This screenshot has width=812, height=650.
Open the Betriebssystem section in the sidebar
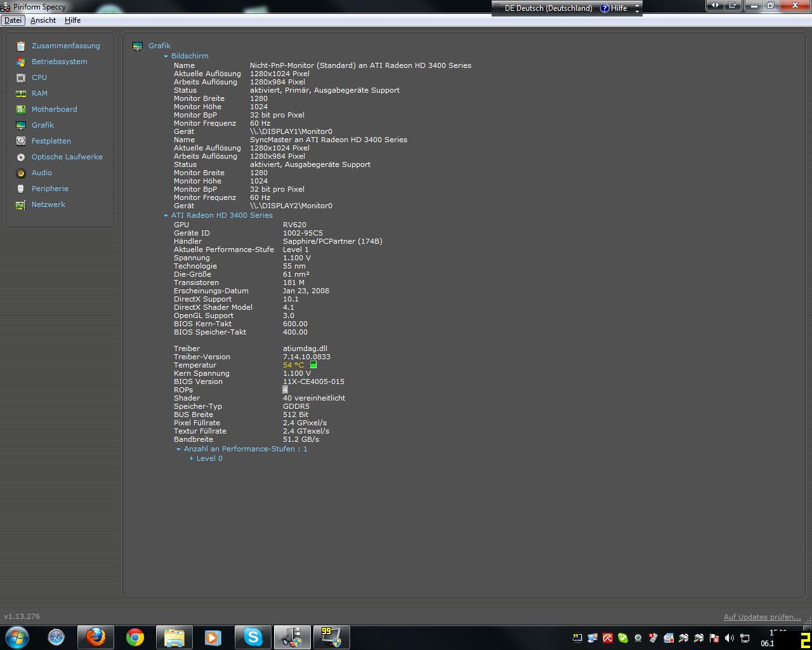tap(60, 62)
